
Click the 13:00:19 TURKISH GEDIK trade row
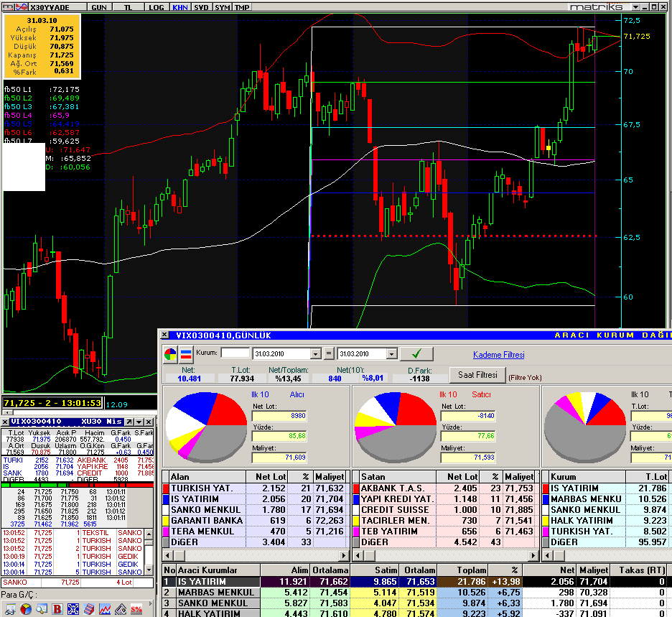[x=73, y=556]
